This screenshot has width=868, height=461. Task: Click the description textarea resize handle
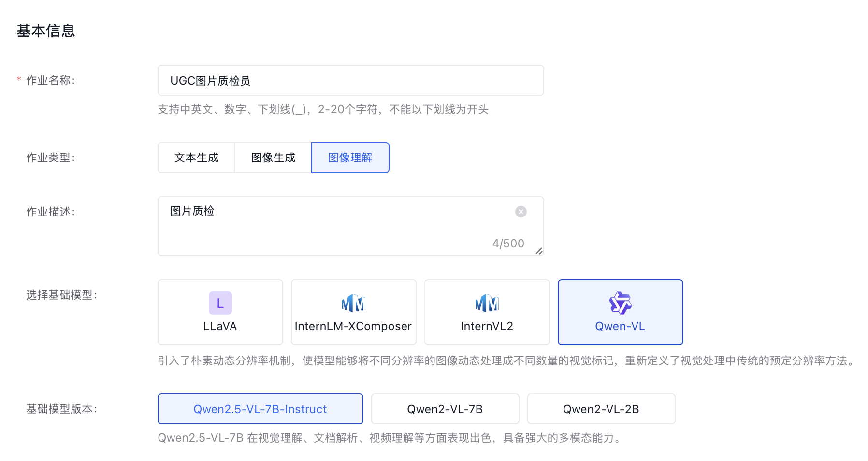[x=539, y=251]
